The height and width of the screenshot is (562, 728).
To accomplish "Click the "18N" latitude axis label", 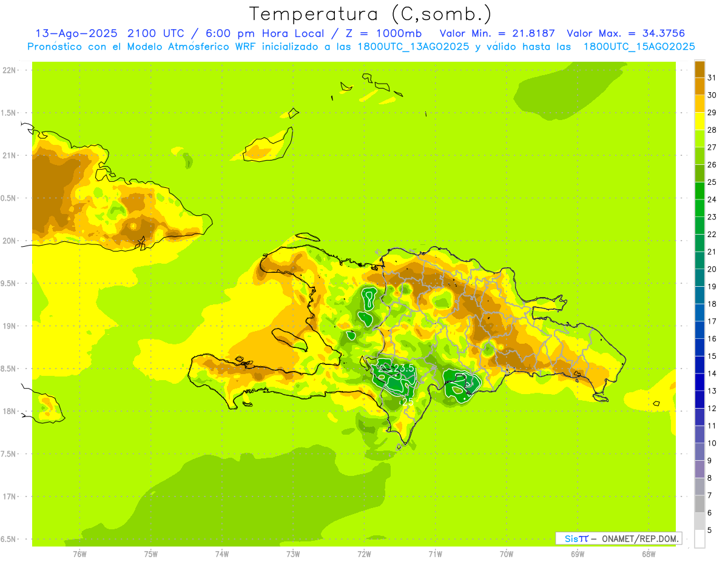I will 10,412.
